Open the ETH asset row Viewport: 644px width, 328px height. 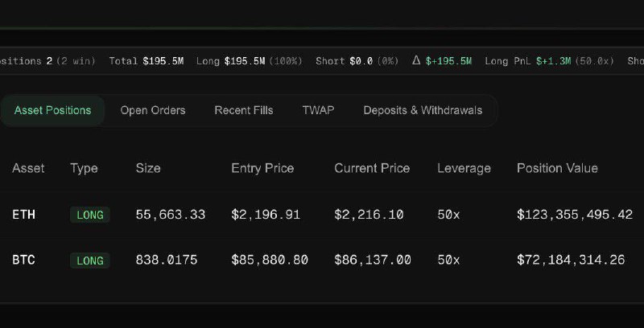(x=24, y=215)
